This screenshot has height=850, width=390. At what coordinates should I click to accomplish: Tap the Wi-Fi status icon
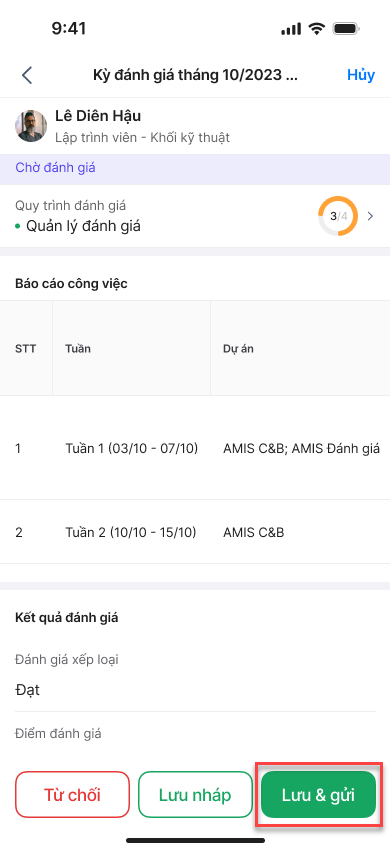click(x=316, y=29)
